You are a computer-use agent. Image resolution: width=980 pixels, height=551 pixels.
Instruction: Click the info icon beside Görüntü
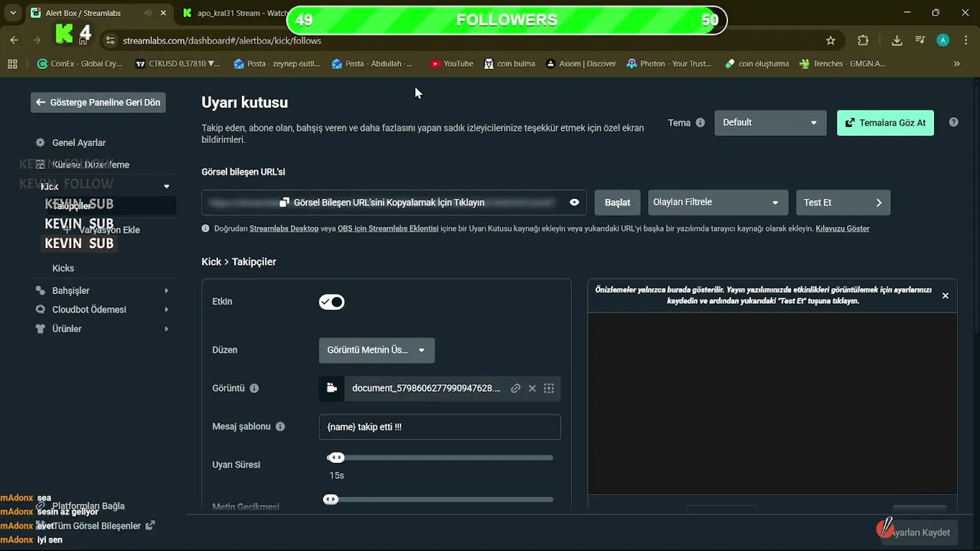coord(254,389)
